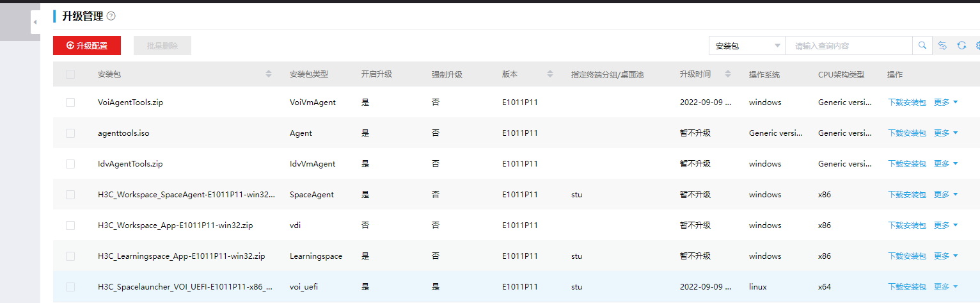Download package for H3C_Spacelauncher_VOI_UEFI row
Viewport: 980px width, 303px height.
click(906, 287)
